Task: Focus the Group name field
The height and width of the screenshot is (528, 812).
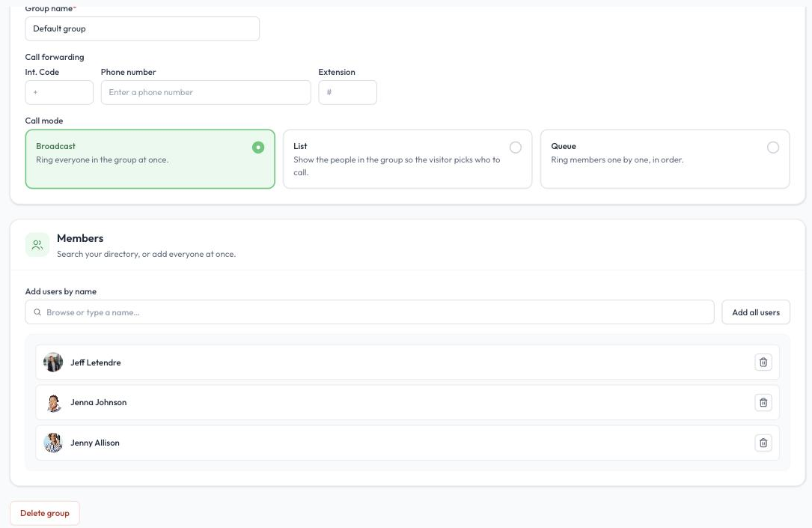Action: [x=142, y=28]
